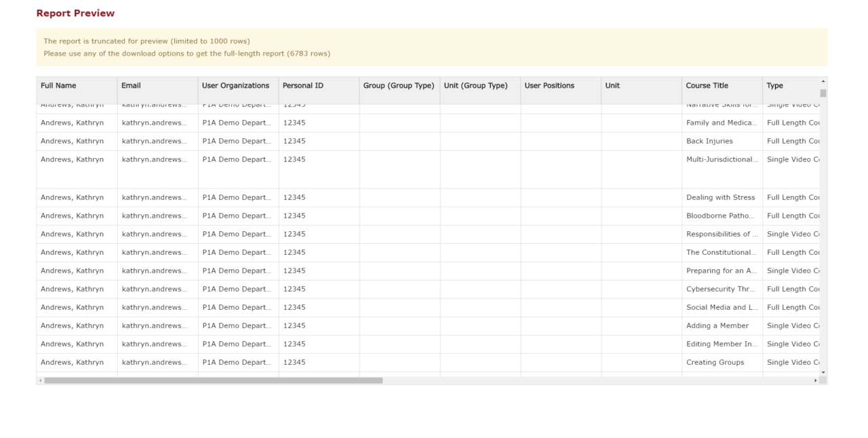
Task: Click the Report Preview heading
Action: [x=75, y=12]
